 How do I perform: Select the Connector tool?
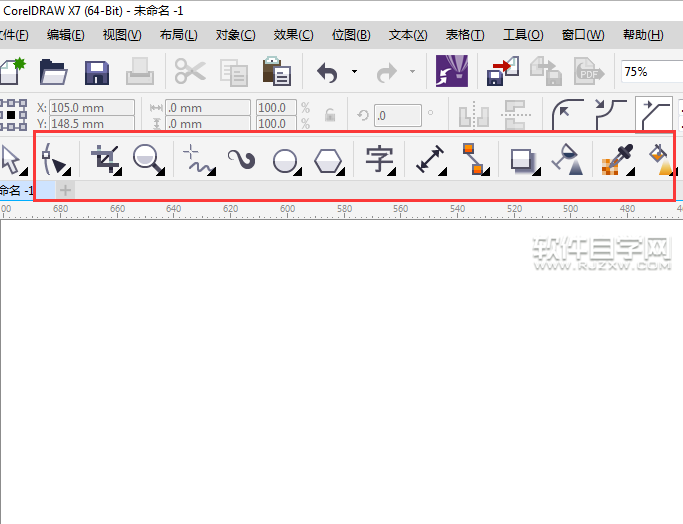click(475, 159)
